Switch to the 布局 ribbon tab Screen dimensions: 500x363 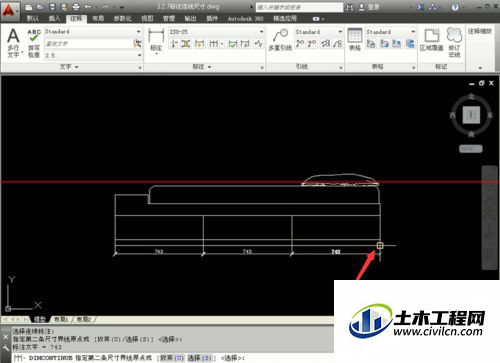(x=98, y=19)
